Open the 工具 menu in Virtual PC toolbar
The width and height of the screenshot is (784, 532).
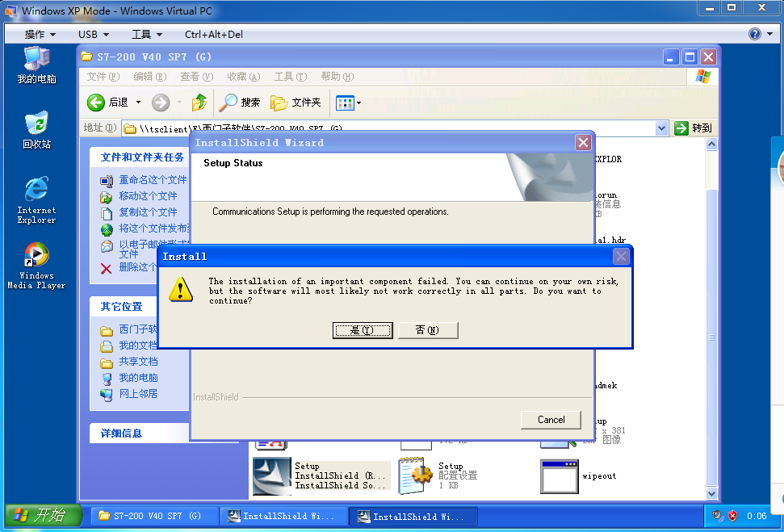tap(146, 34)
